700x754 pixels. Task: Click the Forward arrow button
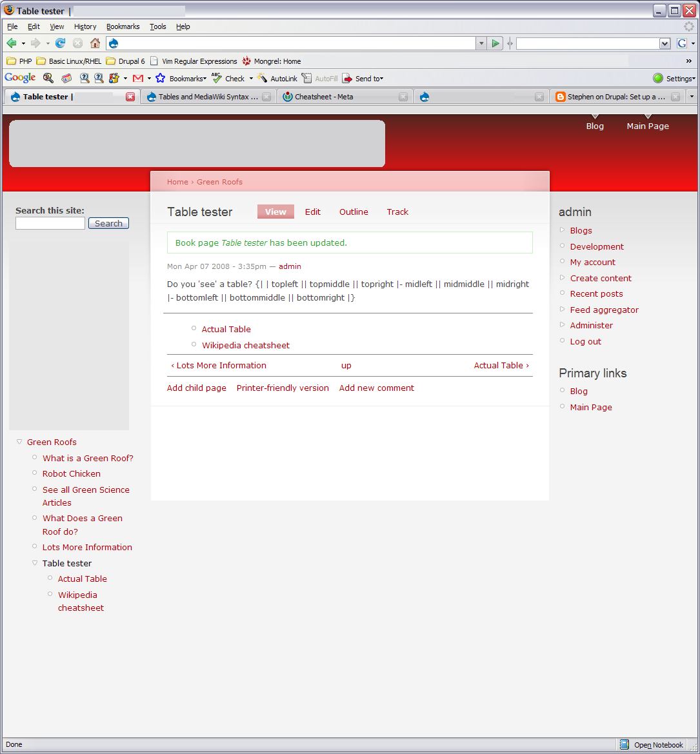point(35,43)
